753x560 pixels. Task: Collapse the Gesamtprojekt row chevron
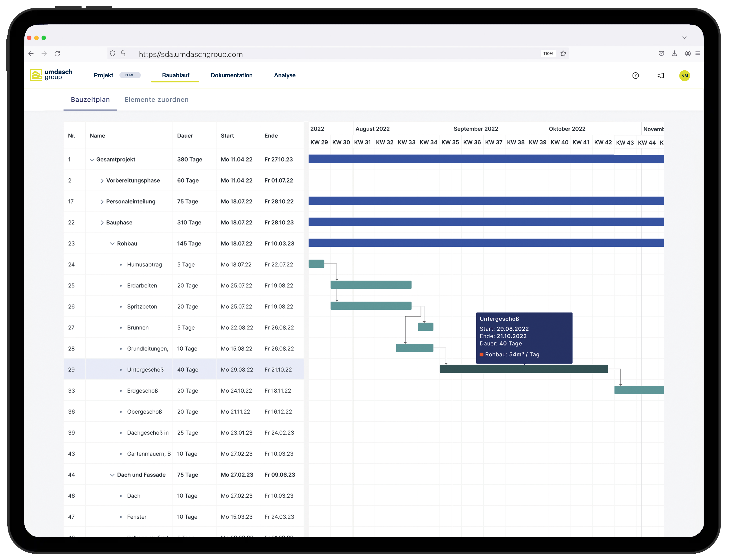click(92, 159)
